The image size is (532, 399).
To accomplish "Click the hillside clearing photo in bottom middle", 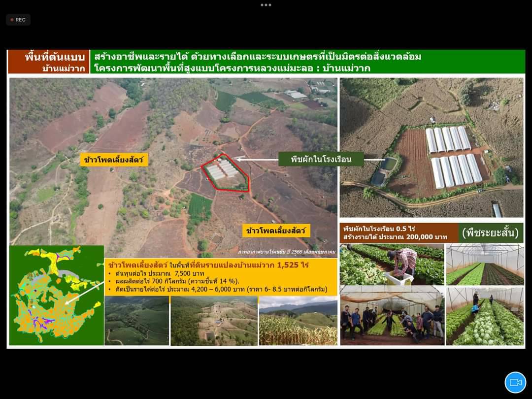I will click(214, 320).
